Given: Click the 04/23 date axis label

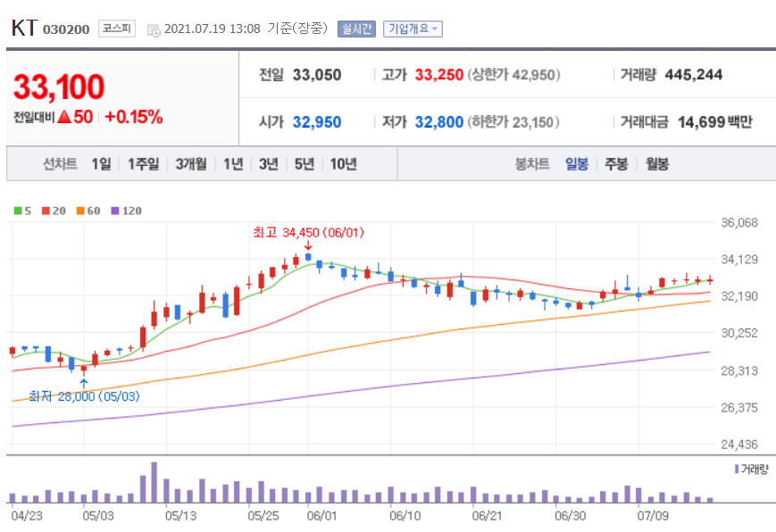Looking at the screenshot, I should (27, 516).
